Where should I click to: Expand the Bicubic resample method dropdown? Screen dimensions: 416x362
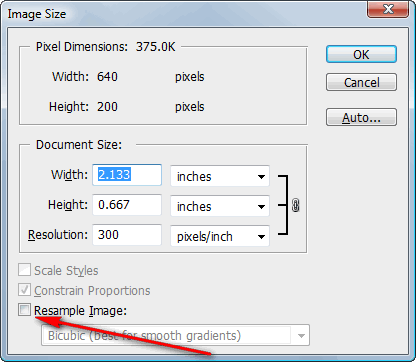(x=175, y=335)
